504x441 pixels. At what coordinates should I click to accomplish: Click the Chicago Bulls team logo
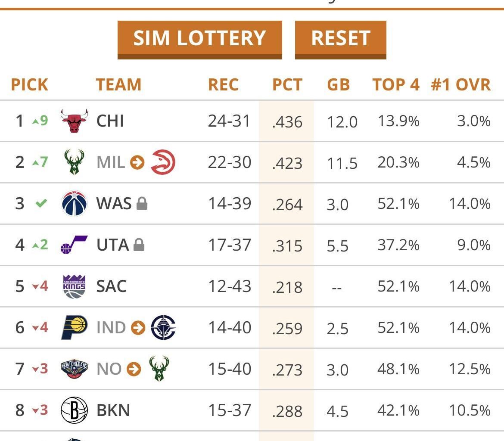[x=74, y=121]
